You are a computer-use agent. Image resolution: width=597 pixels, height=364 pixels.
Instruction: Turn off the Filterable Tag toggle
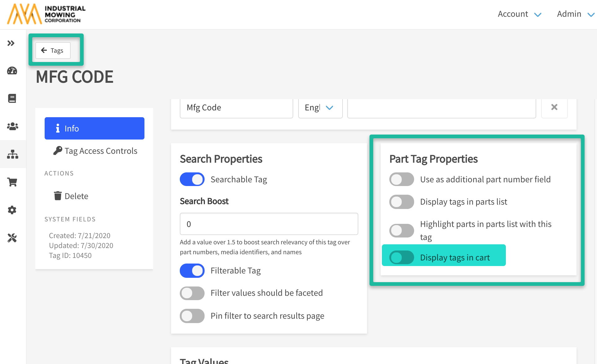[192, 270]
